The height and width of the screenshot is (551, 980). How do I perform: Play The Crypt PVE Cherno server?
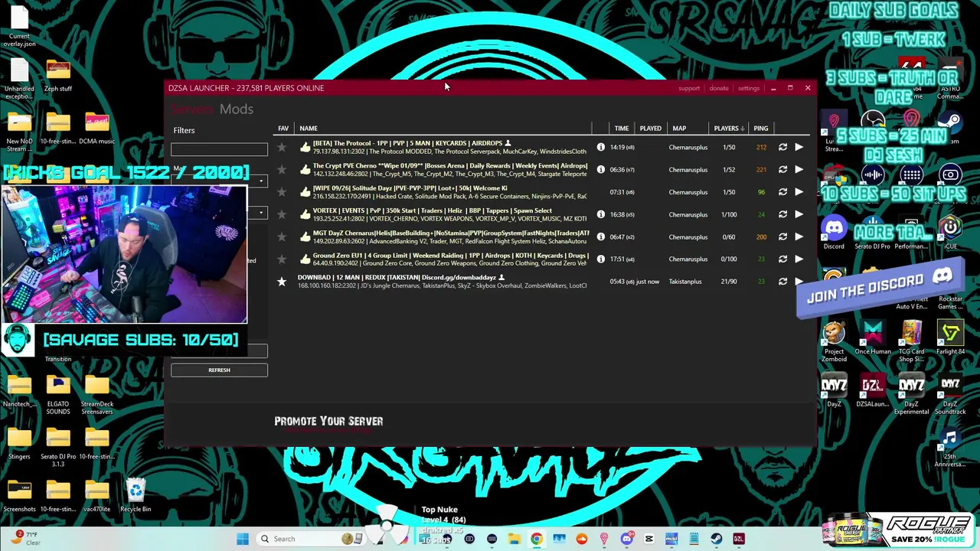799,169
